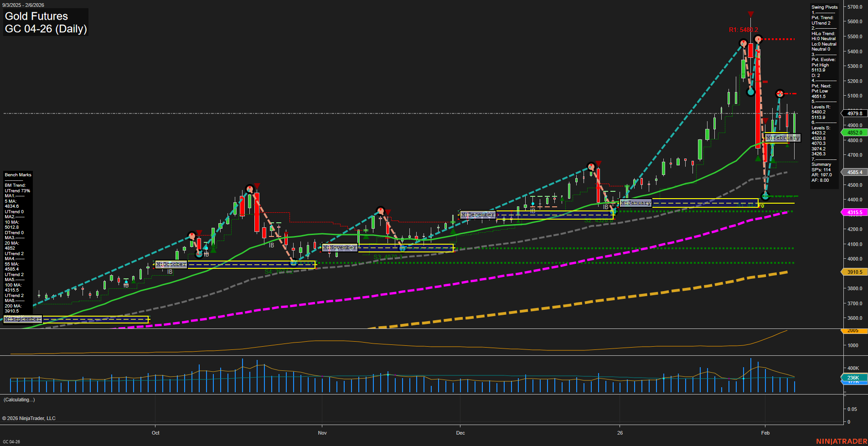Collapse the Bench Marks info panel
This screenshot has height=446, width=868.
click(18, 174)
